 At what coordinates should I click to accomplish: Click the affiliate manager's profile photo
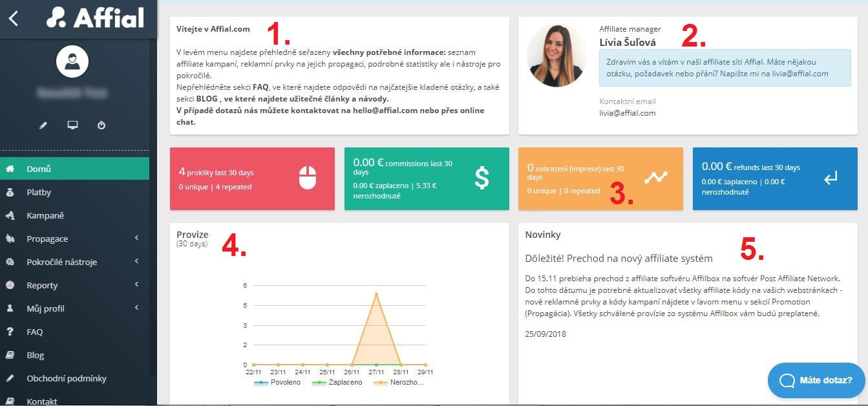pyautogui.click(x=558, y=56)
